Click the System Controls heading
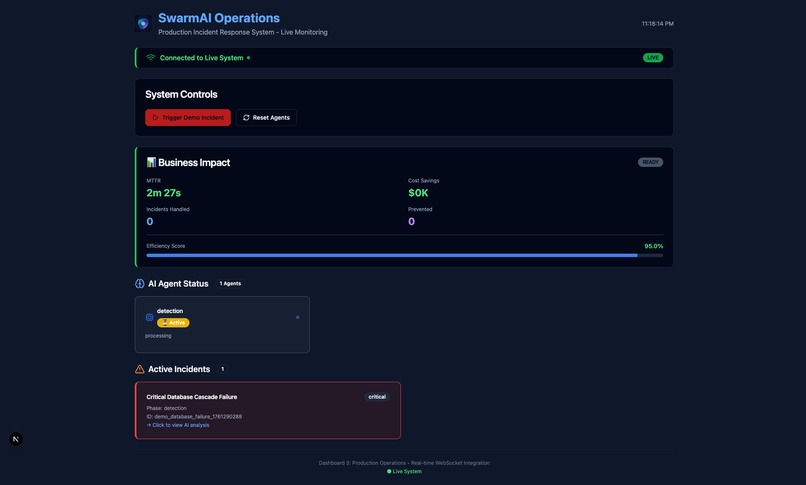 [x=181, y=95]
